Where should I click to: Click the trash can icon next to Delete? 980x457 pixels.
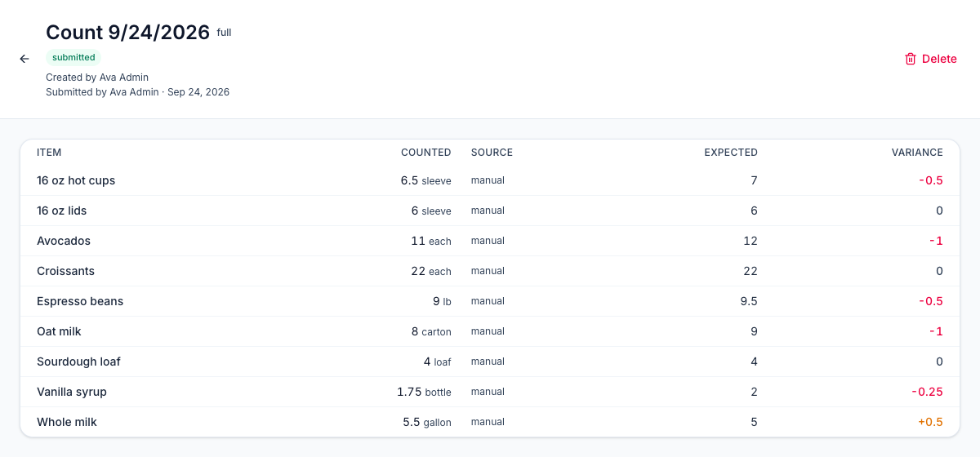point(911,59)
